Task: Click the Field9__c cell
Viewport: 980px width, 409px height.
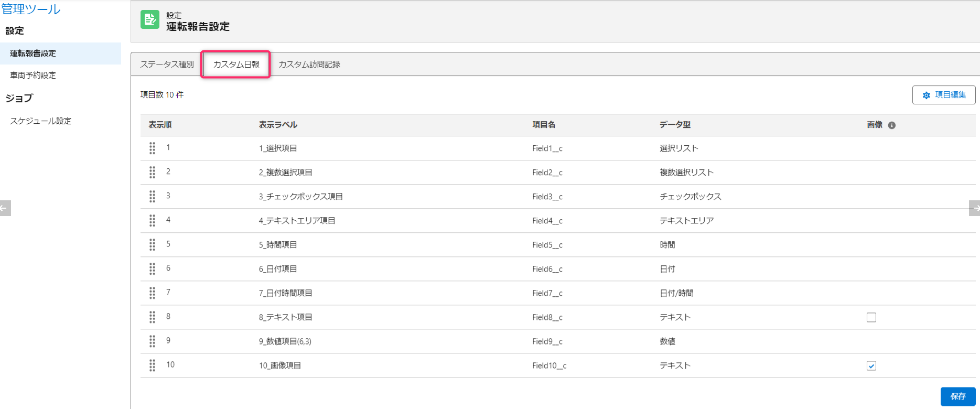Action: tap(547, 341)
